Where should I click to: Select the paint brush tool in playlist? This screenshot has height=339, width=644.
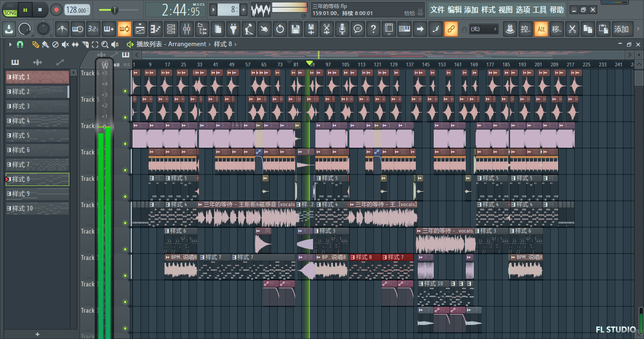(45, 44)
